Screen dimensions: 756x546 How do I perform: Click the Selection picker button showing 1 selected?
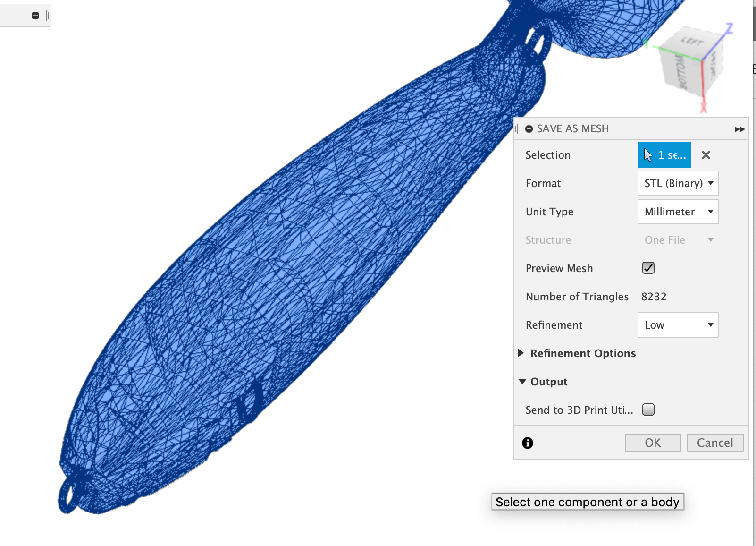pyautogui.click(x=664, y=155)
